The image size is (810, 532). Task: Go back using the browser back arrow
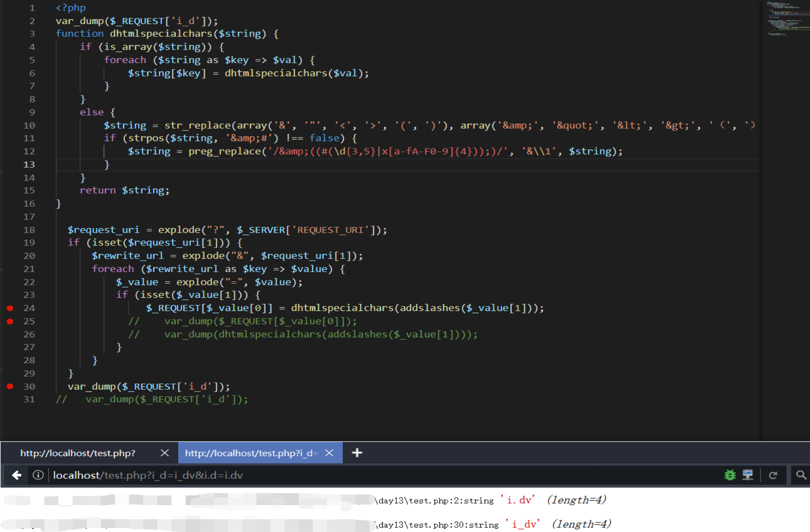(x=16, y=475)
